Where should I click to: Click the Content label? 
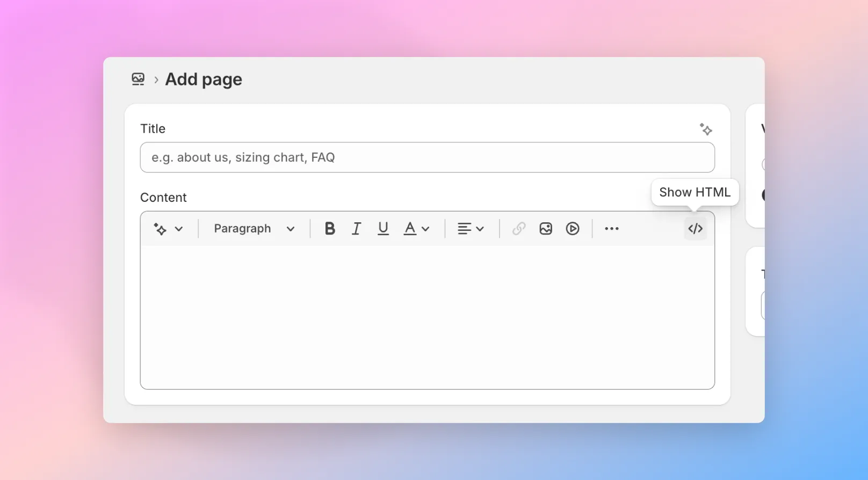coord(163,198)
